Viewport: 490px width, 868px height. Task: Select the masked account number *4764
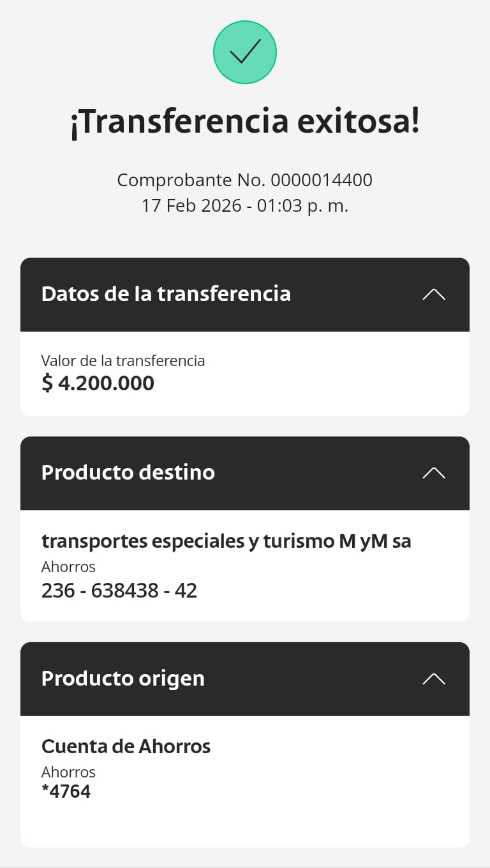(66, 791)
